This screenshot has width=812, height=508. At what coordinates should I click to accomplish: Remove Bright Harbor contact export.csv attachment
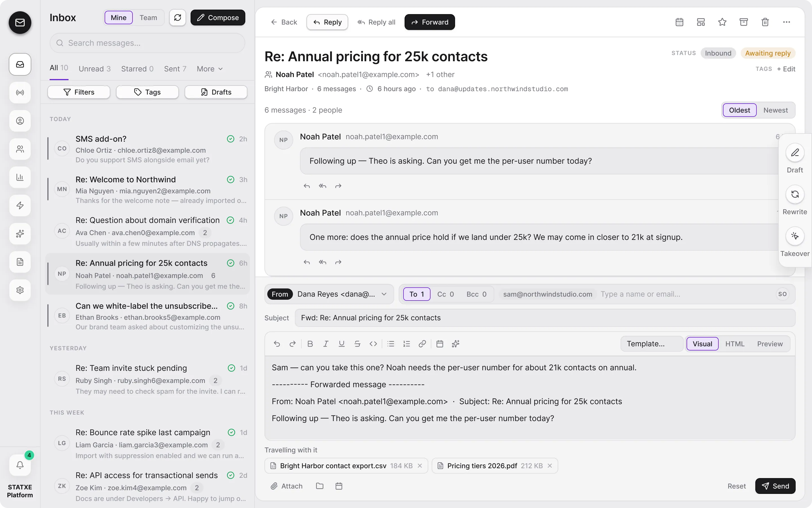pos(420,466)
